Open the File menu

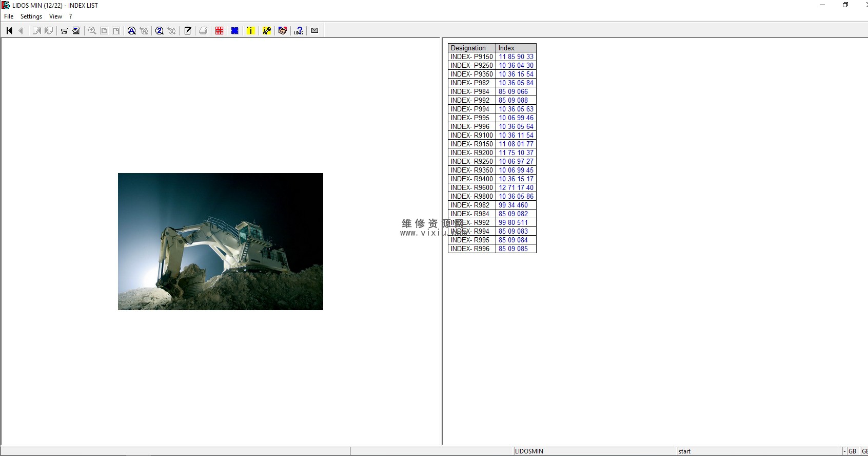(x=9, y=16)
